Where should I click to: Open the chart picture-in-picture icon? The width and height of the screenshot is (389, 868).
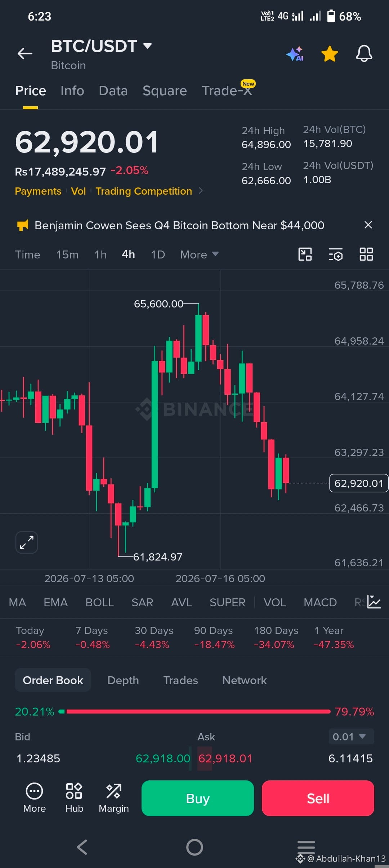(x=305, y=254)
